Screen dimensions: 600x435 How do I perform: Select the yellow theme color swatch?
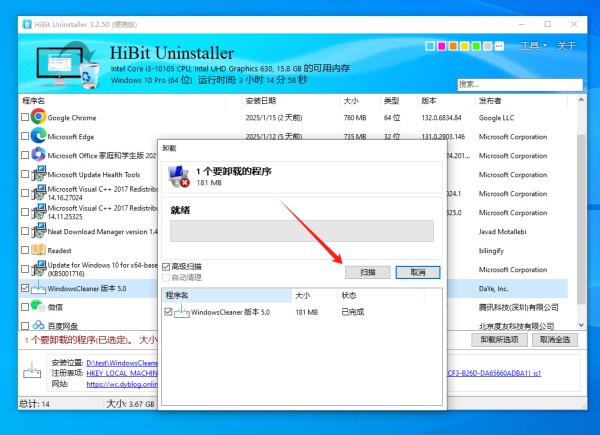tap(465, 46)
